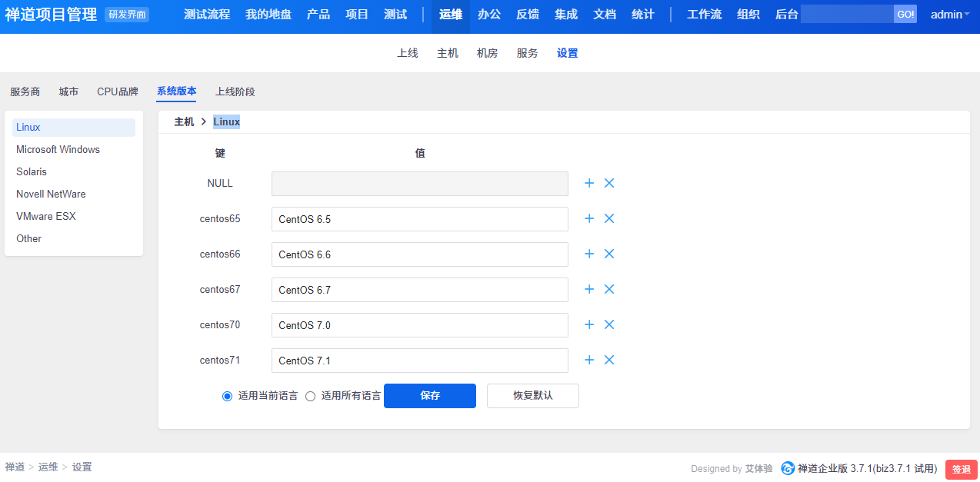Screen dimensions: 980x482
Task: Select the 适用当前语言 radio option
Action: [227, 396]
